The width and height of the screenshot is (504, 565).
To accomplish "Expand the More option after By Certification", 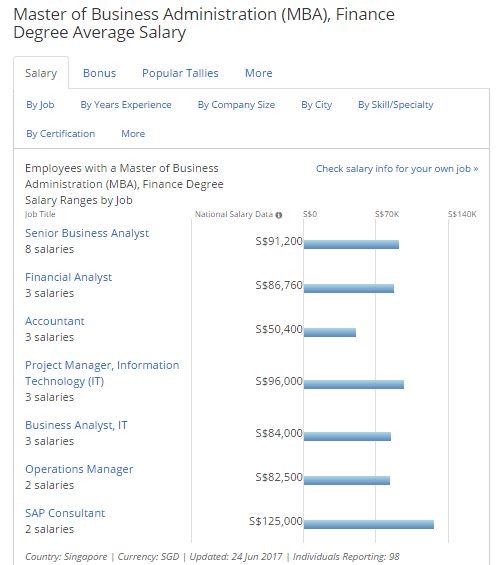I will [x=133, y=134].
